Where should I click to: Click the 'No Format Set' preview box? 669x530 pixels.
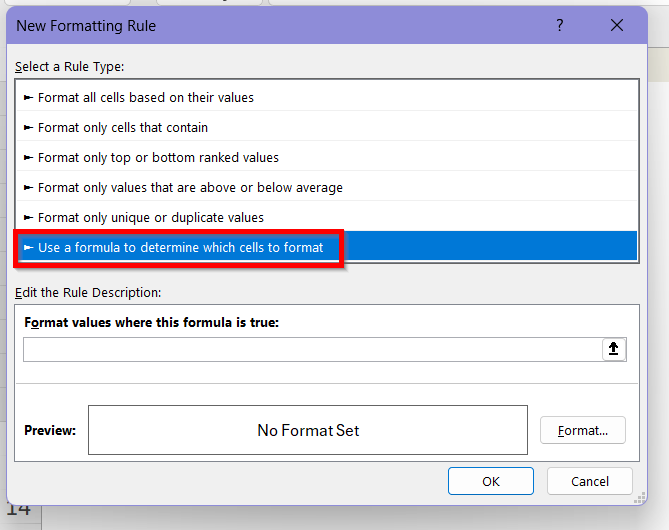click(x=308, y=430)
